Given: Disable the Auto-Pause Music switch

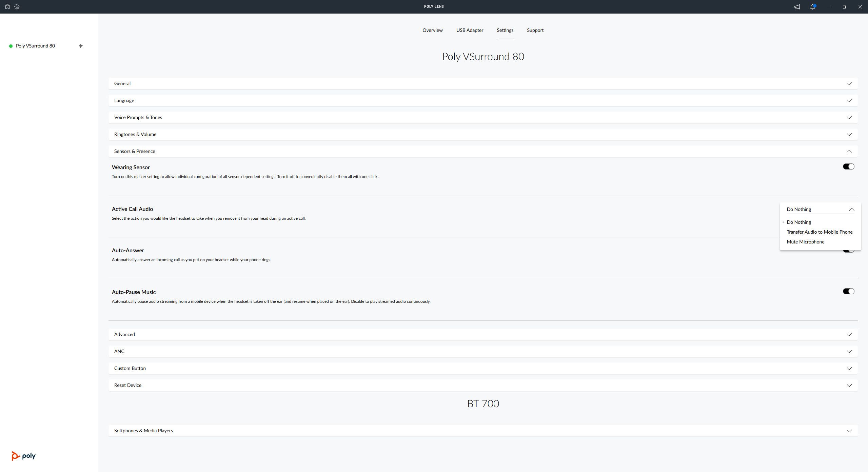Looking at the screenshot, I should (848, 291).
